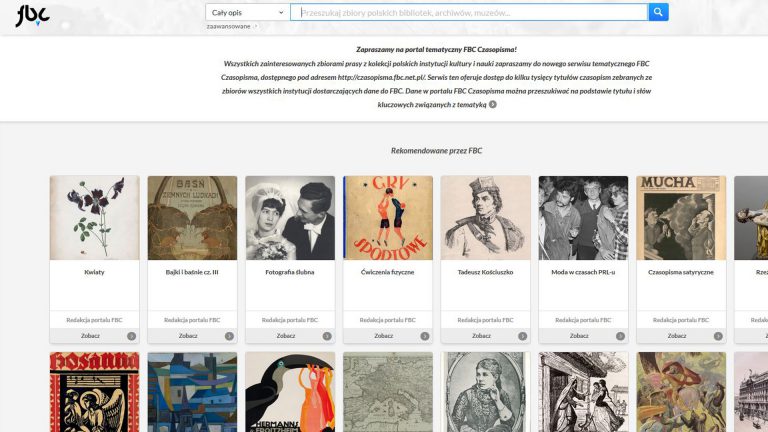Open the blue cubist painting thumbnail
The image size is (768, 432).
point(192,392)
